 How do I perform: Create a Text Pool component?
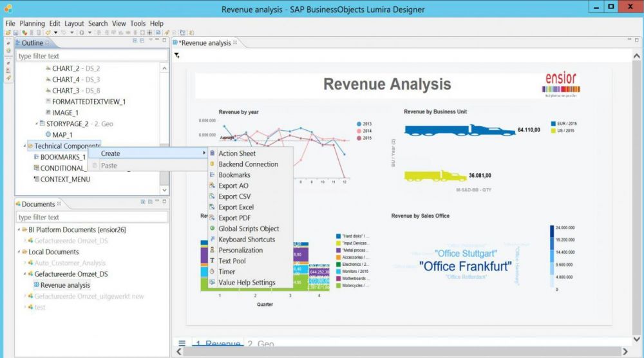tap(251, 261)
